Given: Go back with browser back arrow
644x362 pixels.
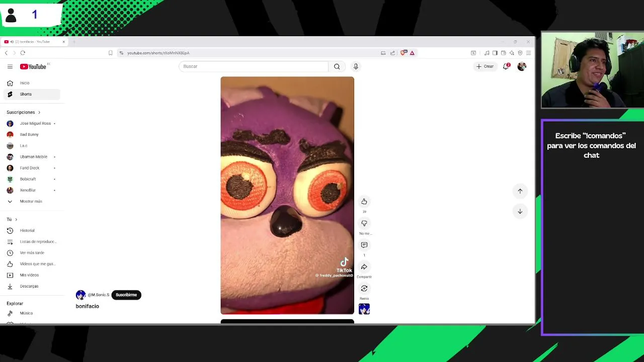Looking at the screenshot, I should [x=6, y=53].
